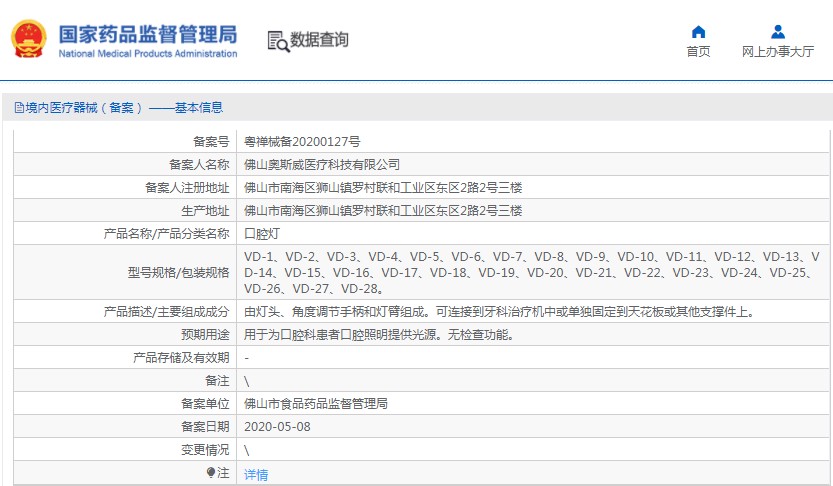Select 佛山奥斯威医疗科技有限公司 in 备案人名称 row

point(321,165)
